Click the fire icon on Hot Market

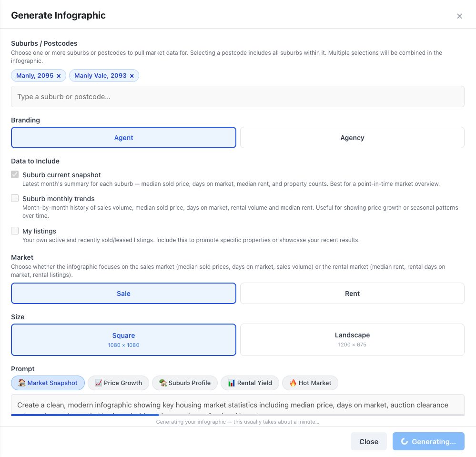293,383
